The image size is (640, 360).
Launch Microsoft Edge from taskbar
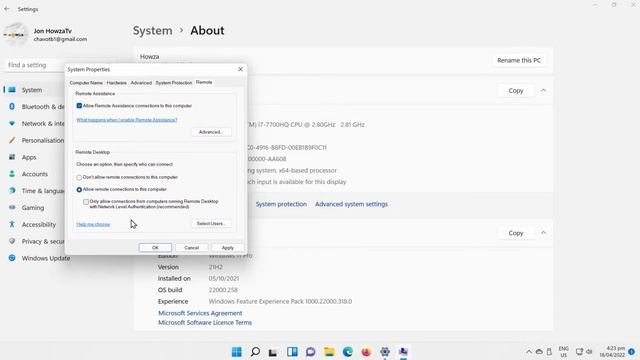347,351
